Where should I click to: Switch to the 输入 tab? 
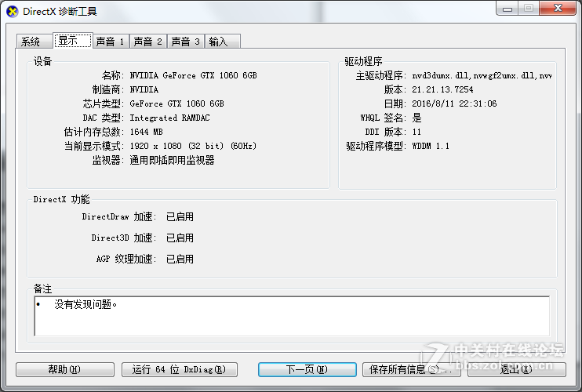pyautogui.click(x=223, y=42)
